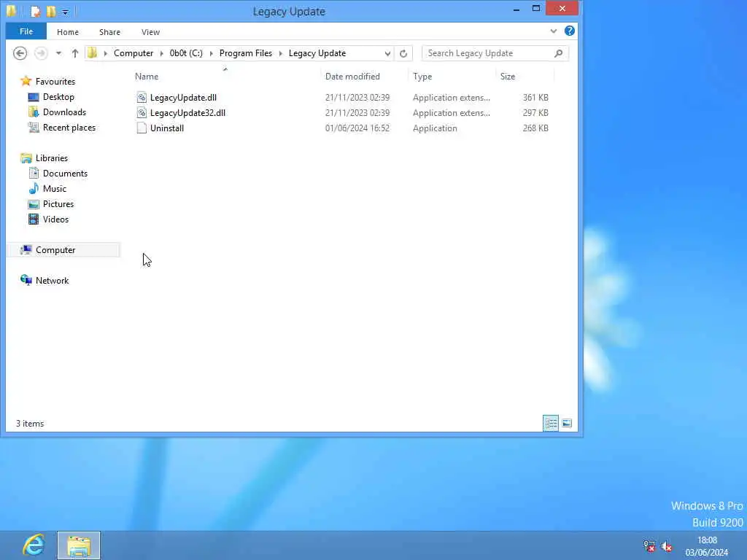The width and height of the screenshot is (747, 560).
Task: Click the Favourites star icon
Action: [26, 81]
